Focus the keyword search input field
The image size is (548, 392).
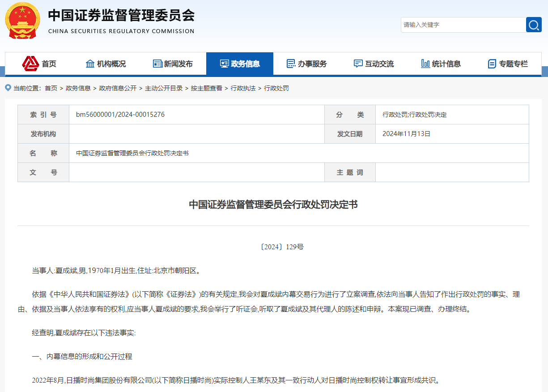click(x=463, y=25)
